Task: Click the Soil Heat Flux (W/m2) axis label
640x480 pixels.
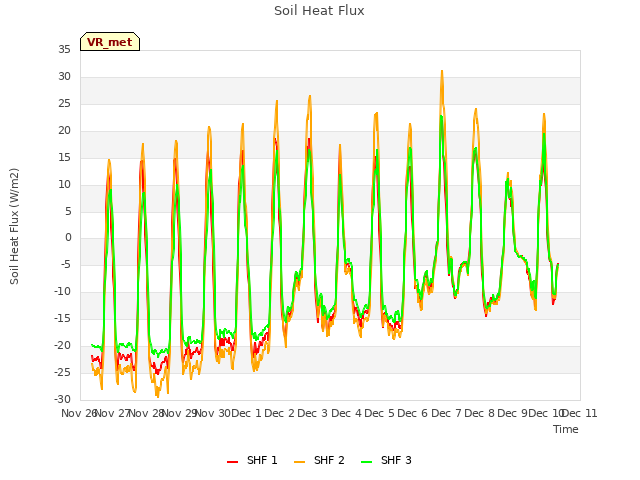Action: pos(14,226)
